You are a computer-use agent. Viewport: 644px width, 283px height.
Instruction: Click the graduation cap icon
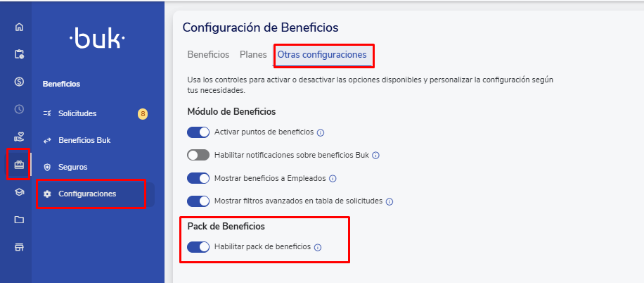click(19, 192)
